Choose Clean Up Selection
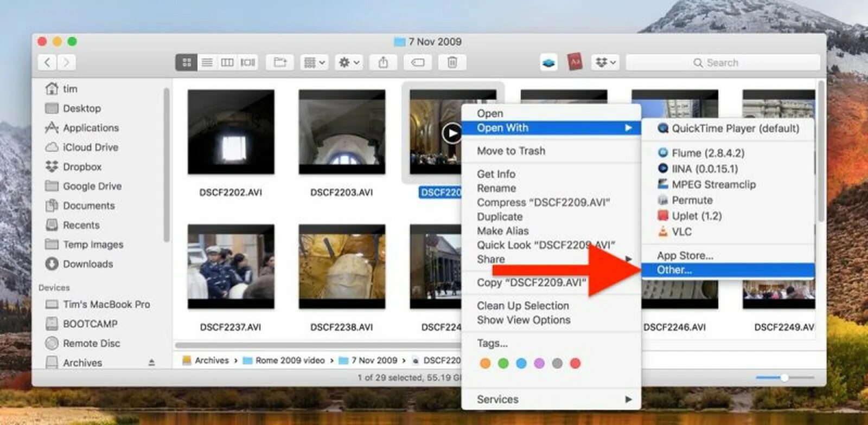 pyautogui.click(x=523, y=306)
